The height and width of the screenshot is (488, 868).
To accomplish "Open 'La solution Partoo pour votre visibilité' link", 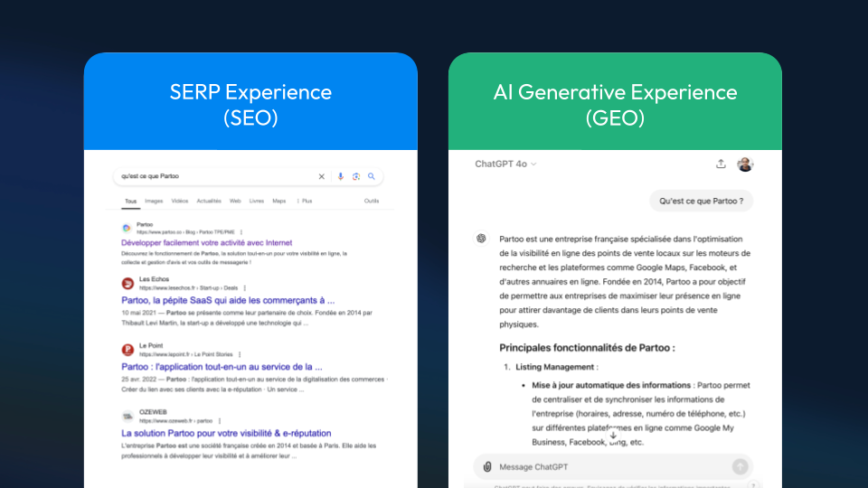I will pyautogui.click(x=226, y=433).
